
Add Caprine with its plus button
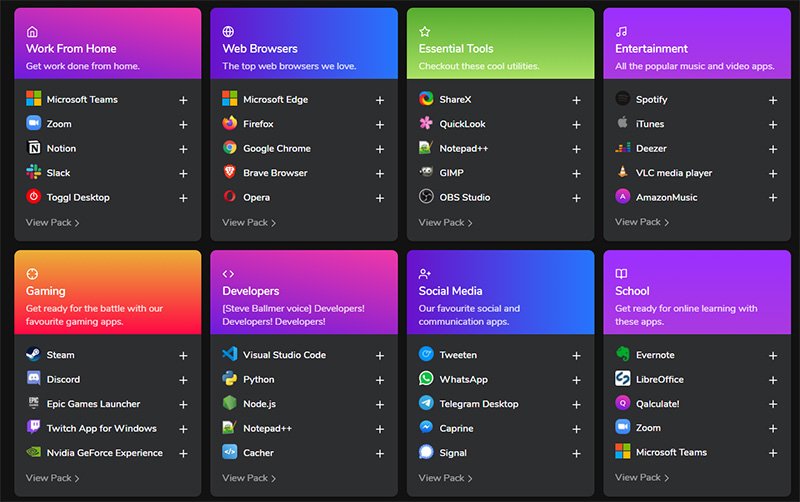tap(576, 429)
